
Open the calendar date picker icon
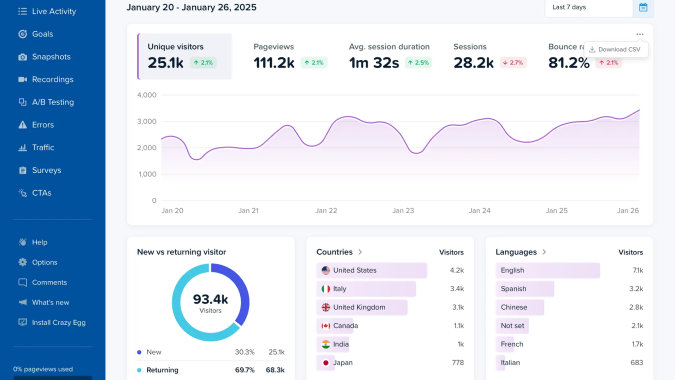tap(643, 7)
